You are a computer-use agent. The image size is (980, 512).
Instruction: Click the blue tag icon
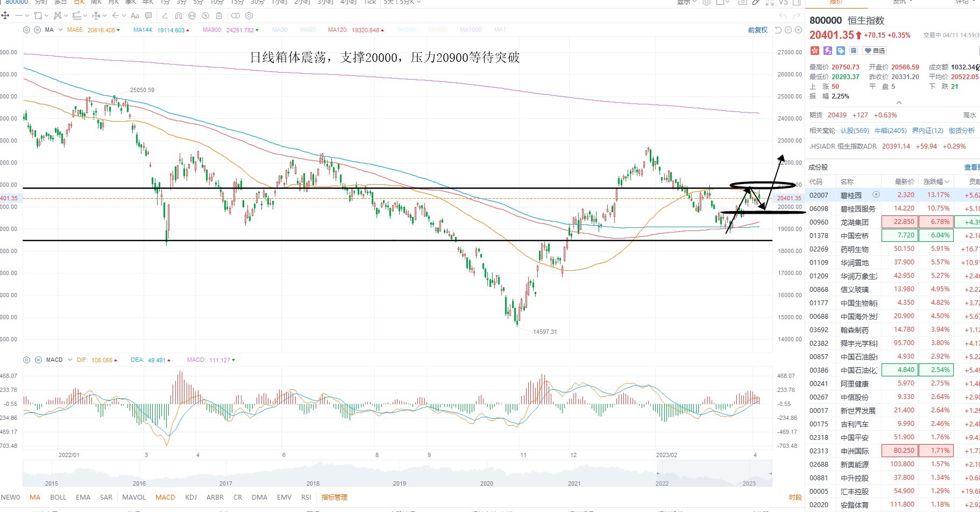click(x=841, y=51)
